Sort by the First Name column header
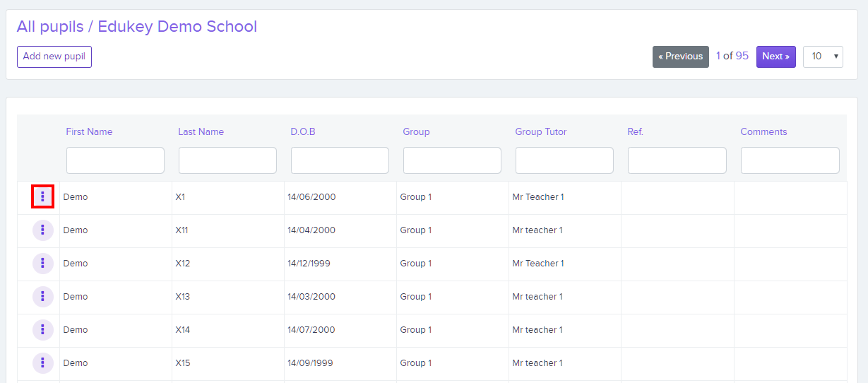Viewport: 868px width, 383px height. 89,131
